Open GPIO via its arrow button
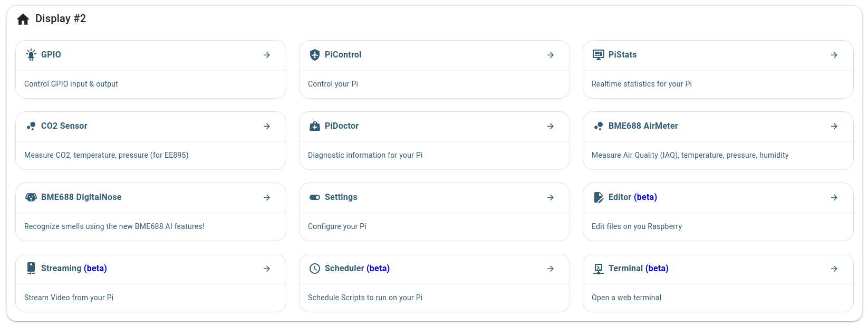Viewport: 868px width, 325px height. point(267,55)
